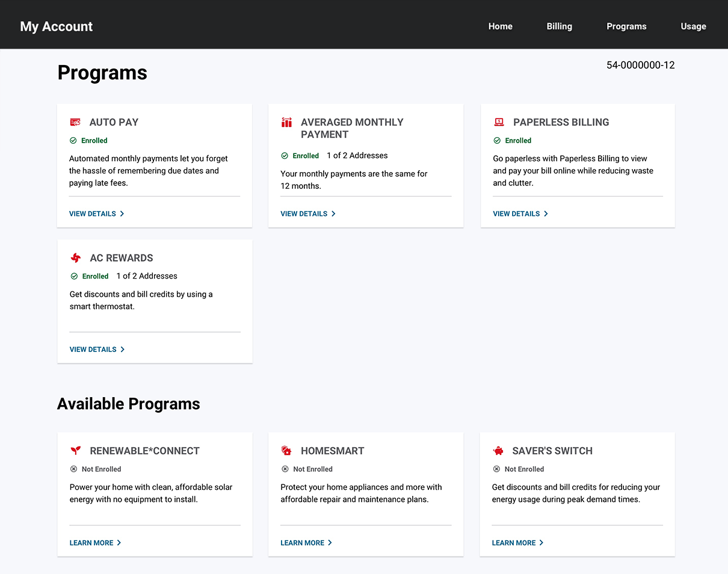Click chevron beside Averaged Monthly Payment View Details
728x574 pixels.
334,214
